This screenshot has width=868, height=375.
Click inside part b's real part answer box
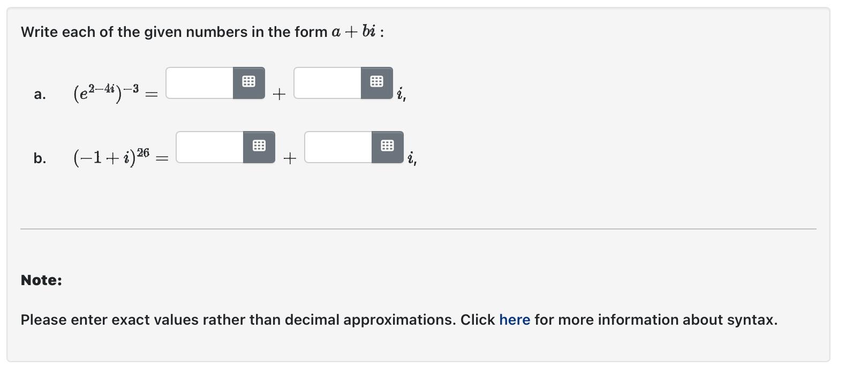pyautogui.click(x=209, y=146)
